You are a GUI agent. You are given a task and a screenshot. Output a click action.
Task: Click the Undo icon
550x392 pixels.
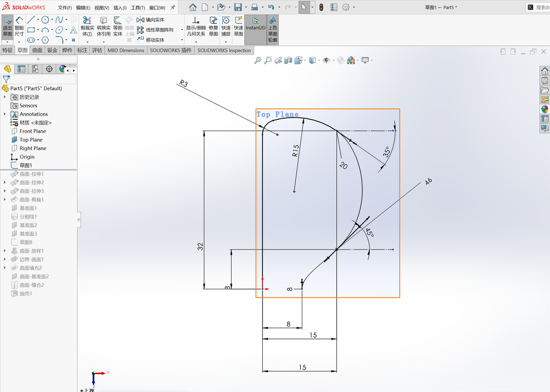pyautogui.click(x=271, y=7)
